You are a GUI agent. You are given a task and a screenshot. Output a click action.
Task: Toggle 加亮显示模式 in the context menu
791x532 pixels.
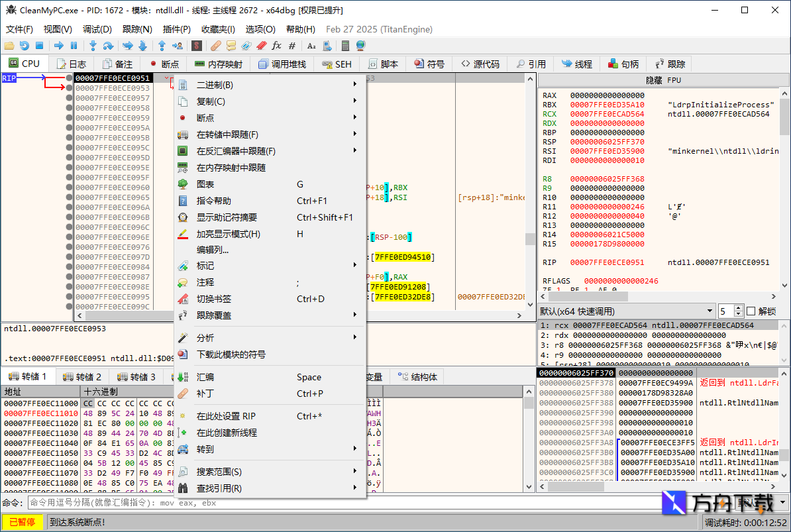click(x=229, y=233)
